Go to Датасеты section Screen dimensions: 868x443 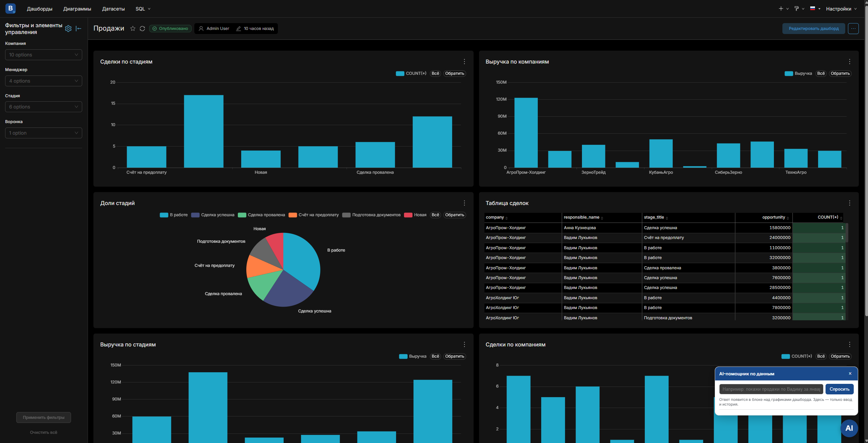tap(113, 9)
